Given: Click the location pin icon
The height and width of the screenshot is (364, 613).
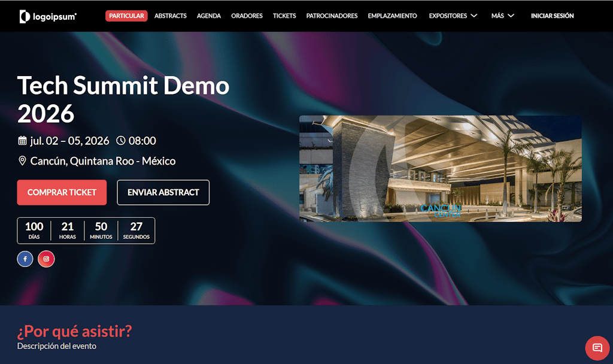Looking at the screenshot, I should coord(23,161).
